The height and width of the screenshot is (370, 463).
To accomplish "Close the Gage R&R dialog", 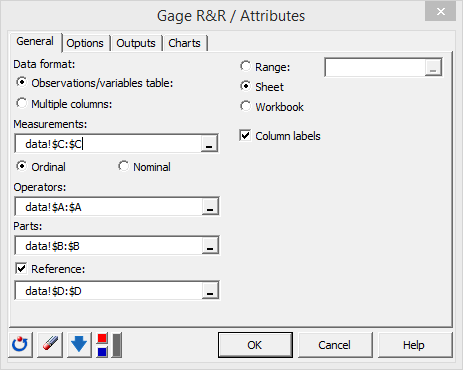I will pyautogui.click(x=440, y=12).
